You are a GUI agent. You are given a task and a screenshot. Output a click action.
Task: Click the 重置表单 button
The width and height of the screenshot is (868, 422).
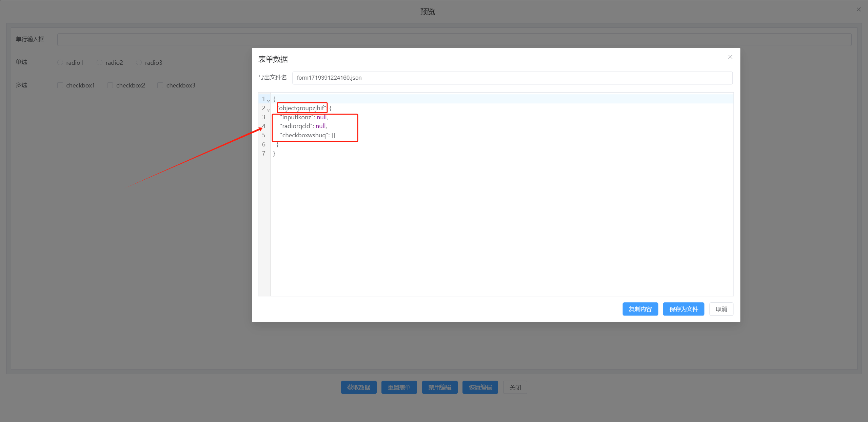[399, 387]
